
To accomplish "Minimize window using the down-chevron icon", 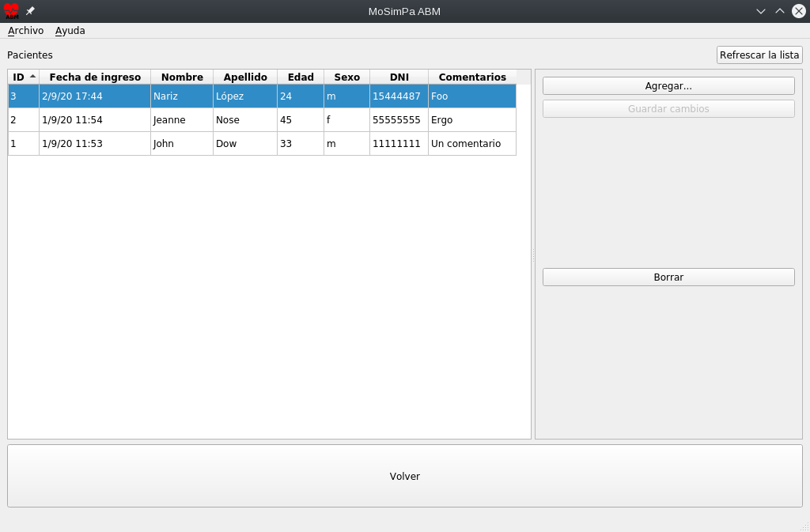I will [x=761, y=11].
